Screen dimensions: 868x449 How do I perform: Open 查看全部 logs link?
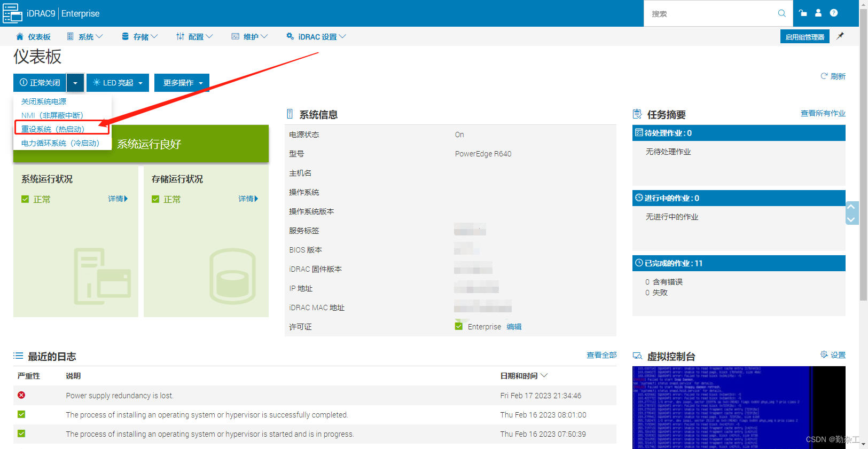601,355
